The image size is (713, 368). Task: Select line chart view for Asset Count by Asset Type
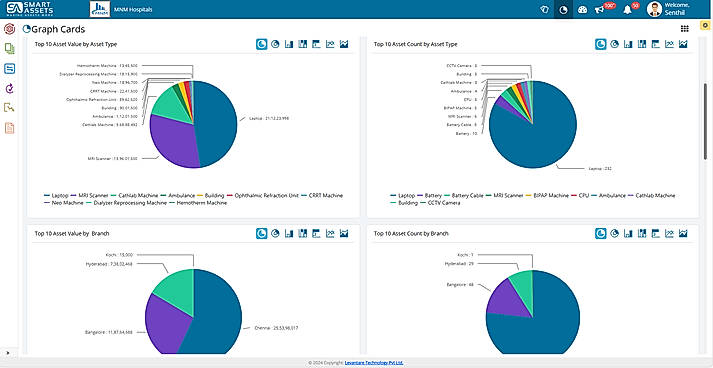click(669, 44)
